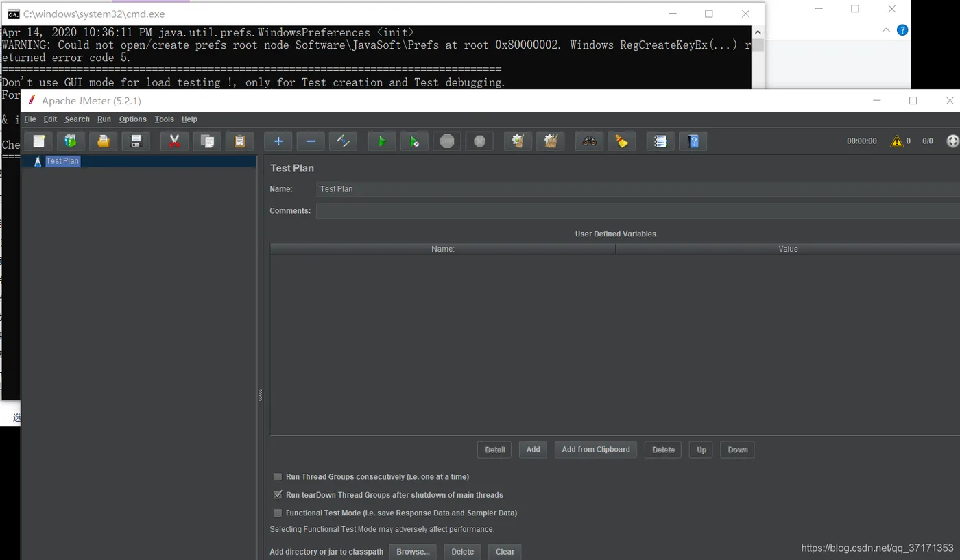Click the Detail button
The width and height of the screenshot is (960, 560).
coord(494,450)
